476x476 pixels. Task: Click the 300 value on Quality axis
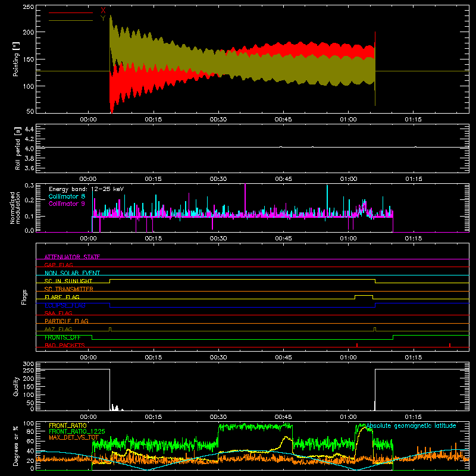coord(29,364)
